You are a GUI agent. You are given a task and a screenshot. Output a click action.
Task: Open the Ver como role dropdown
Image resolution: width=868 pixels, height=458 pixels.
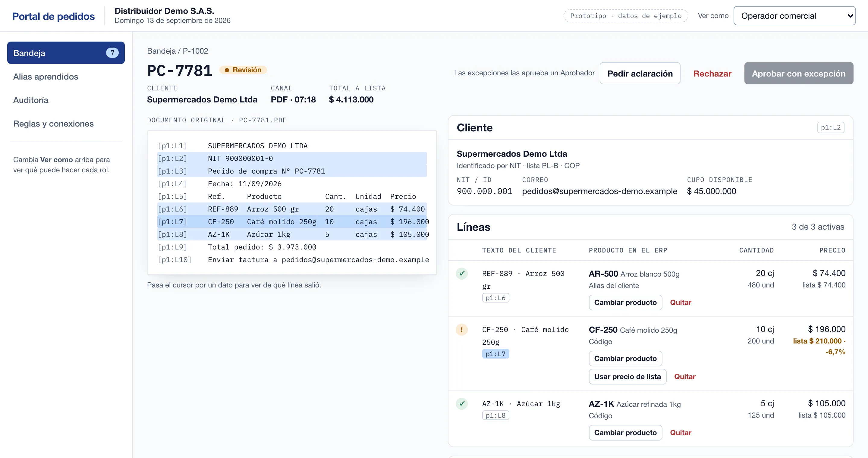[794, 16]
